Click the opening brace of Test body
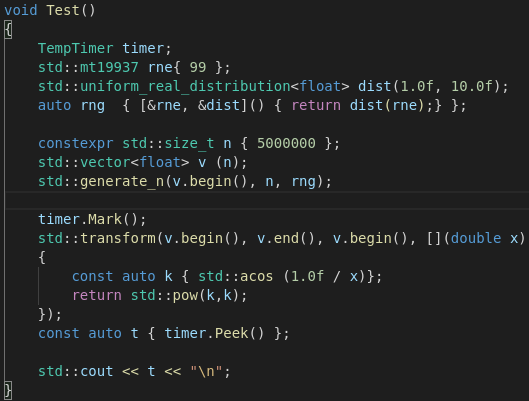This screenshot has width=529, height=401. click(8, 30)
